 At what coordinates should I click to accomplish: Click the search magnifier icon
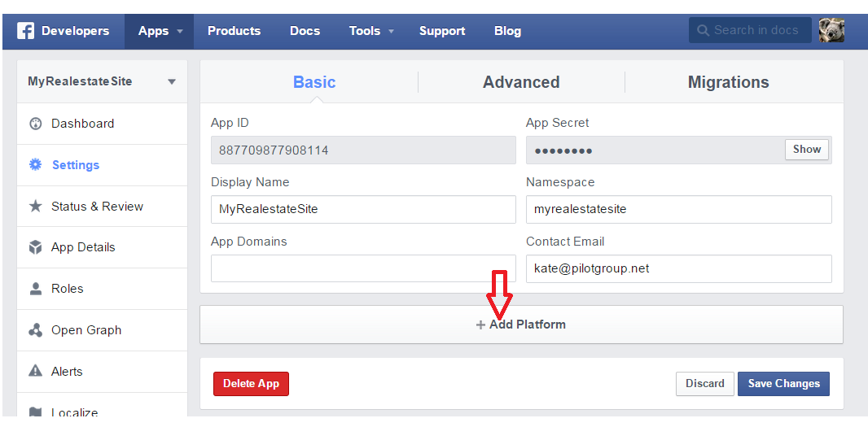point(703,30)
